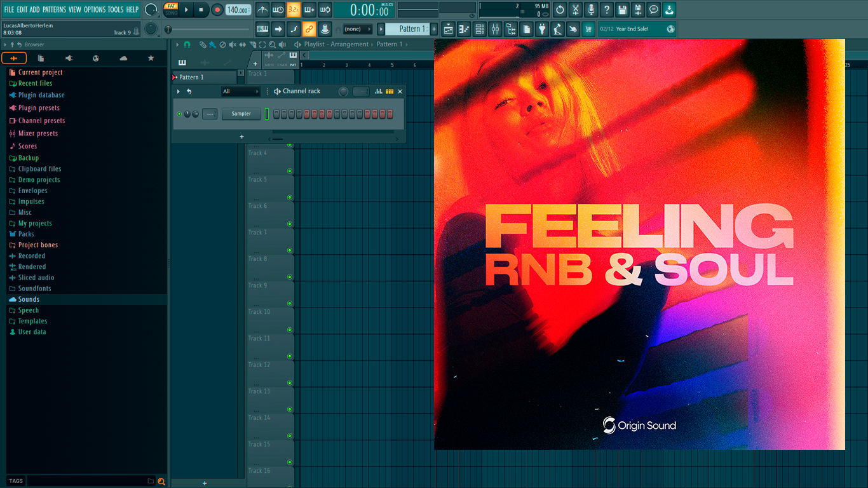Screen dimensions: 868x488
Task: Click the metronome icon
Action: [263, 10]
